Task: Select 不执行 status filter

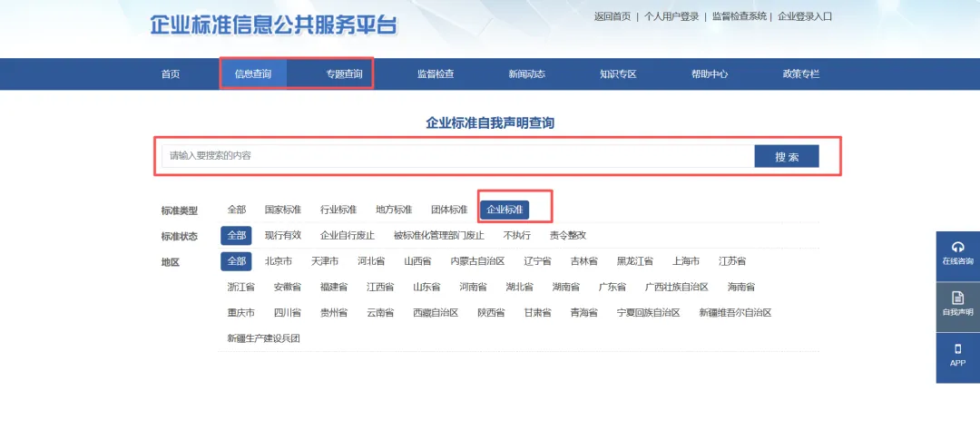Action: [517, 236]
